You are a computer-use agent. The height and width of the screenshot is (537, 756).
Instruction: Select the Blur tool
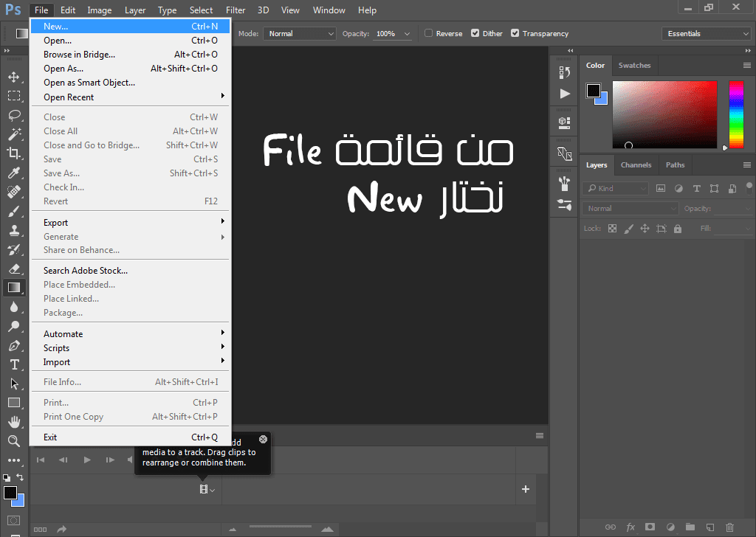pyautogui.click(x=14, y=307)
